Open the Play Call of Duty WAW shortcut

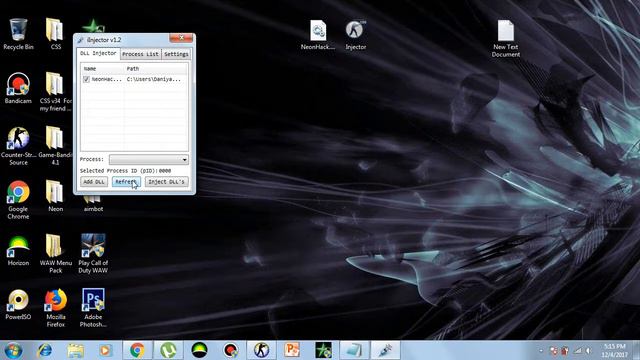pyautogui.click(x=93, y=254)
